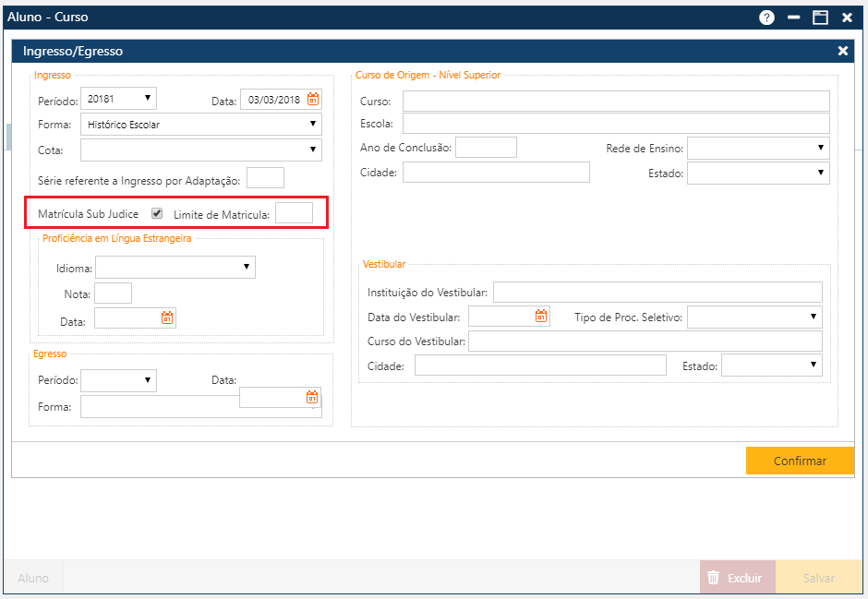Open calendar for Proficiência Data field
The width and height of the screenshot is (868, 599).
167,318
